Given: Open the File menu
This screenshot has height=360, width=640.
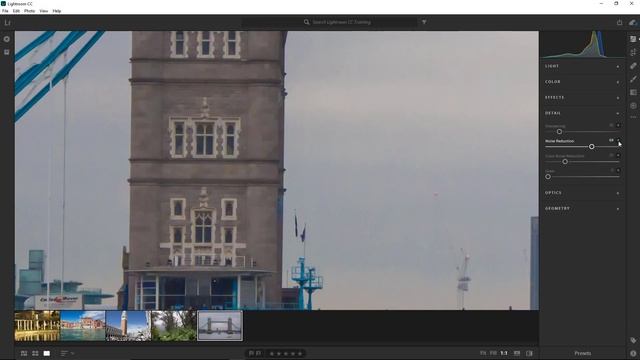Looking at the screenshot, I should point(5,11).
